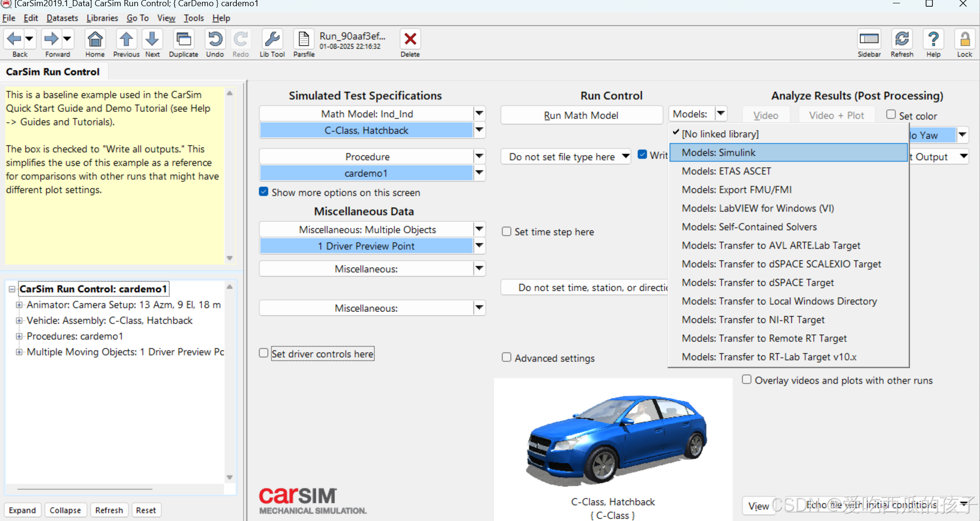
Task: Click the Run Math Model button
Action: point(581,115)
